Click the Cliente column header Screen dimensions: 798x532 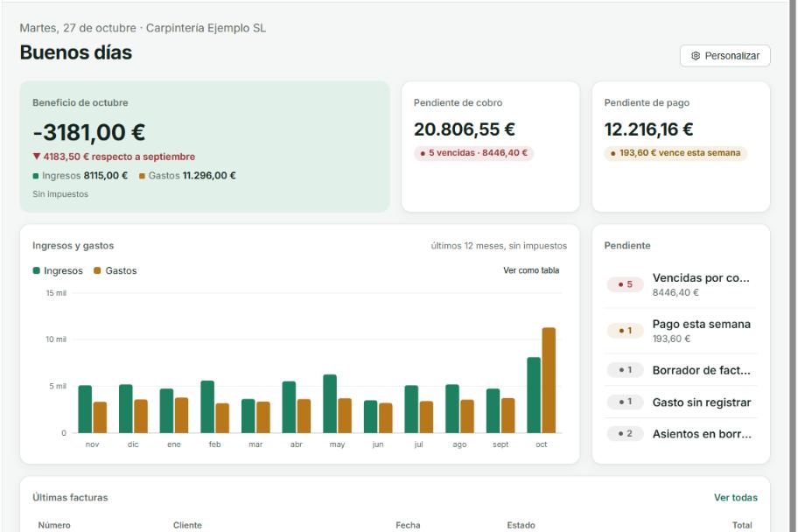coord(187,525)
